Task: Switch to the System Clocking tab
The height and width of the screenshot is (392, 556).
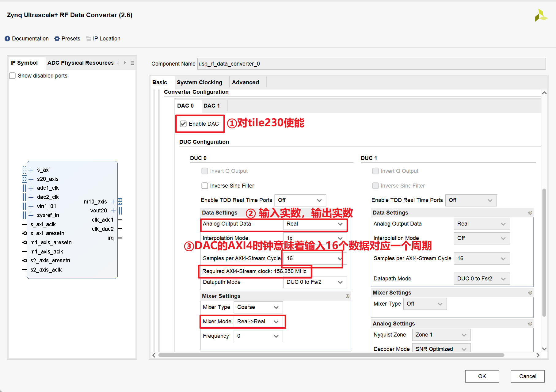Action: (x=200, y=82)
